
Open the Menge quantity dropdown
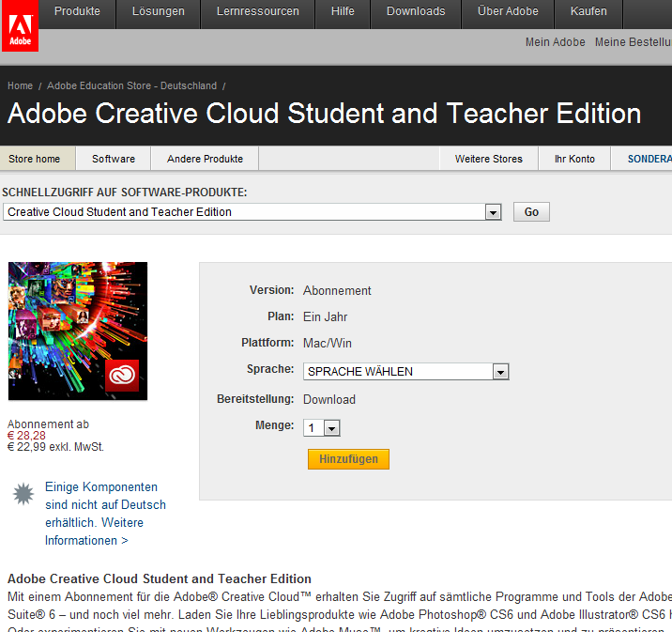point(321,428)
